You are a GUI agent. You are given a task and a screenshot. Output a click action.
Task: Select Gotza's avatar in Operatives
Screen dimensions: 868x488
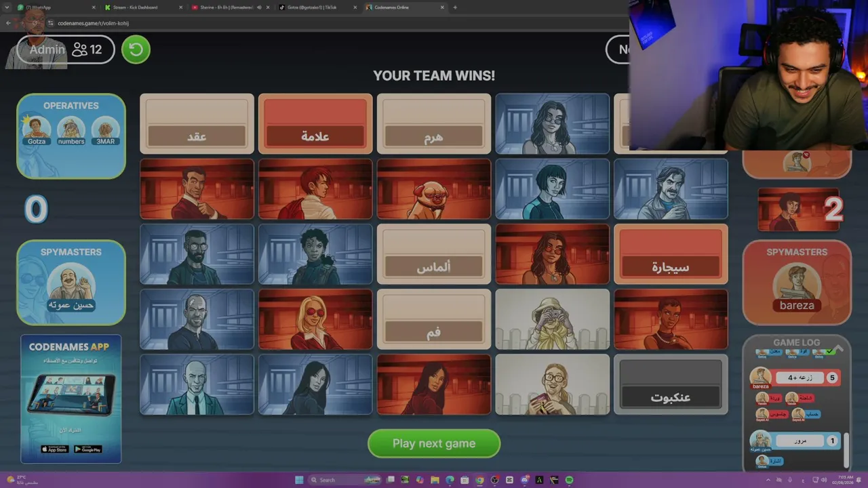click(x=37, y=129)
